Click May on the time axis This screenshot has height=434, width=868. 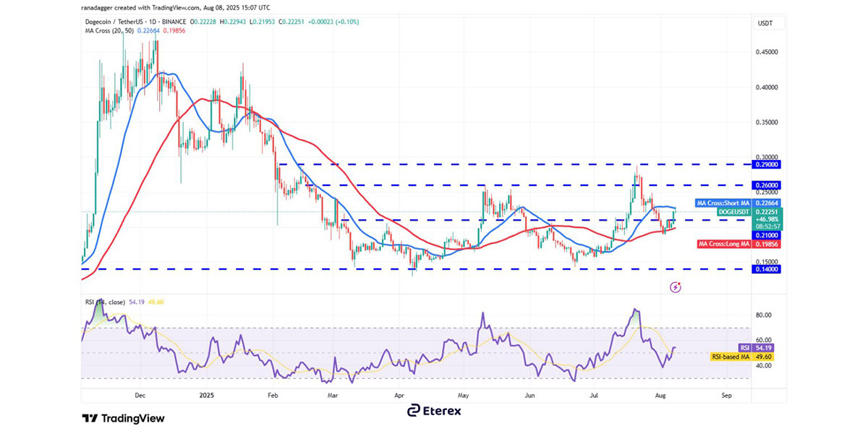[464, 396]
